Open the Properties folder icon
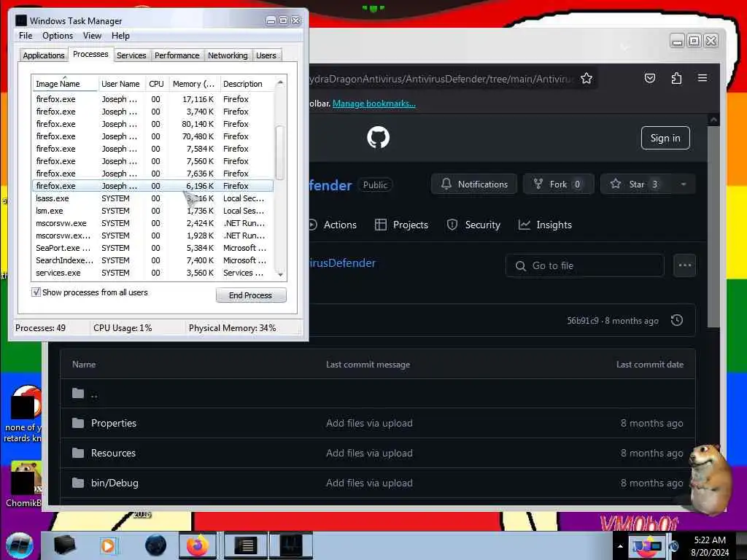Viewport: 747px width, 560px height. (x=78, y=423)
